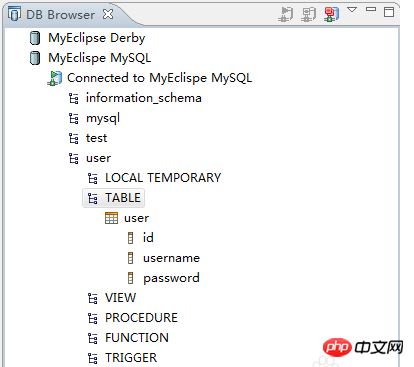Select the FUNCTION node
This screenshot has width=414, height=367.
point(137,338)
